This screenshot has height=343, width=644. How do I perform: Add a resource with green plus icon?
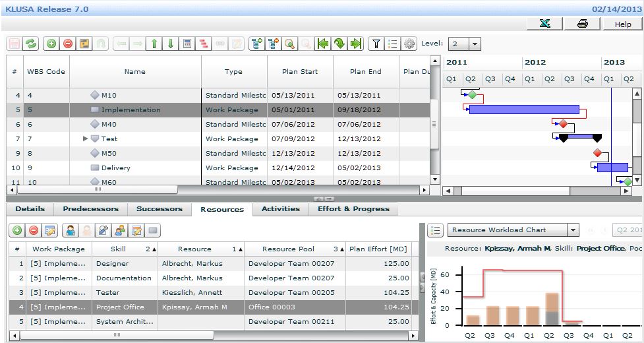coord(17,230)
